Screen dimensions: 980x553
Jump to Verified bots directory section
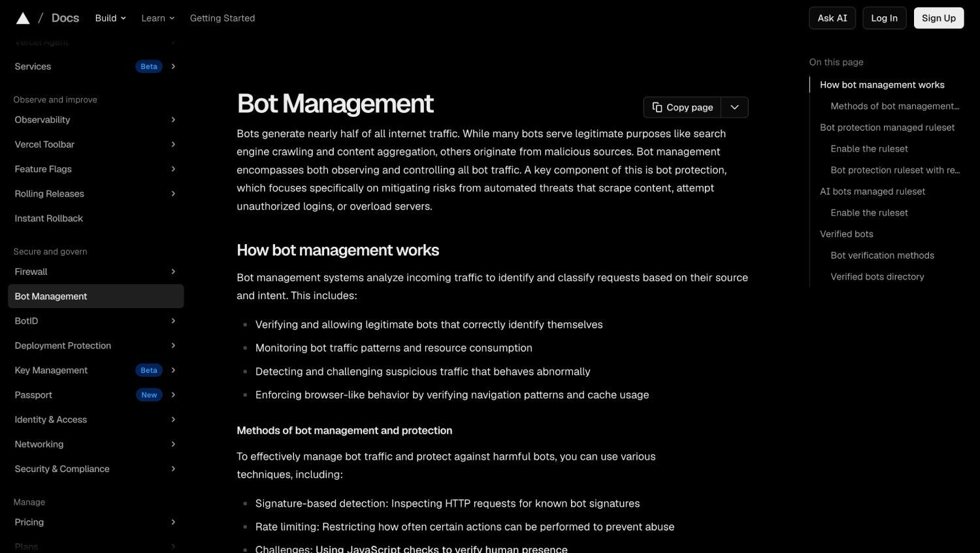click(877, 277)
